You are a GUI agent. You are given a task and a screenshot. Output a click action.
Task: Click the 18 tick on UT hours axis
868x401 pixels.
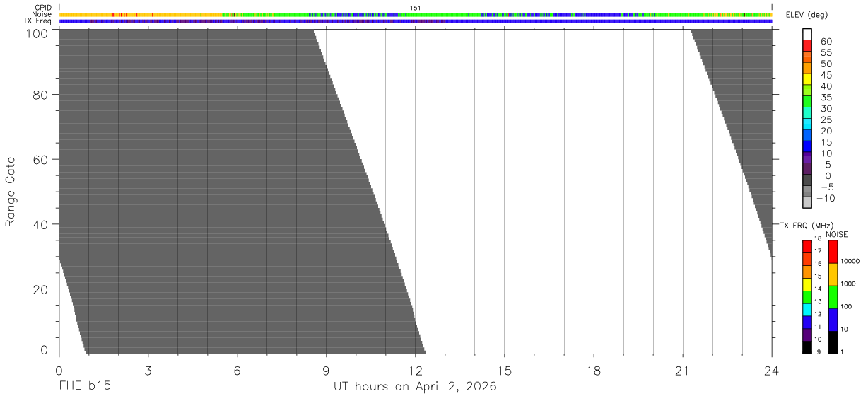(593, 370)
